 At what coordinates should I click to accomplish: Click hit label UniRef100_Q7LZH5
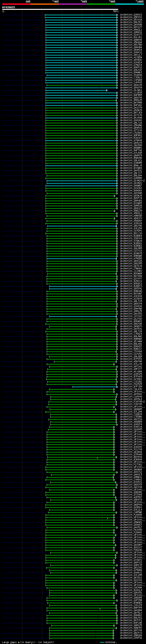[131, 575]
